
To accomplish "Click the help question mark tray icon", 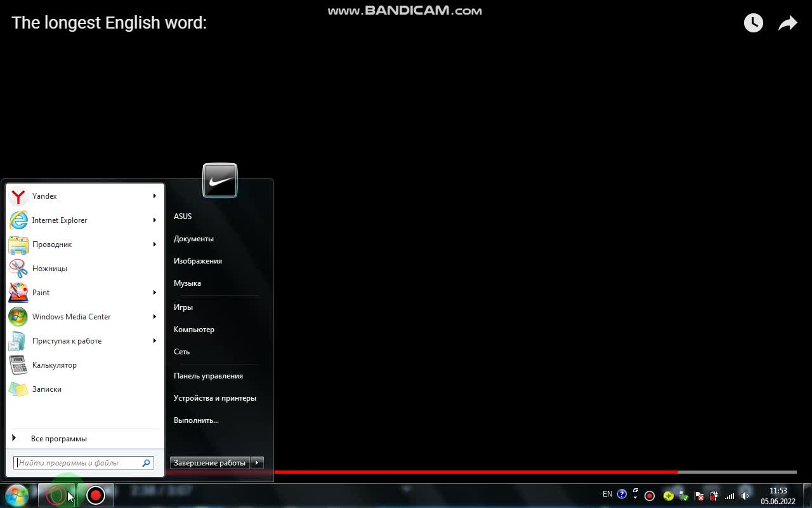I will point(622,494).
